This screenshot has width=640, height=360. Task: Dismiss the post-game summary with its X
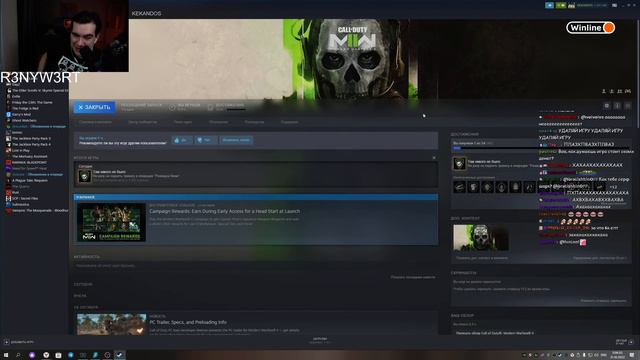tap(434, 158)
